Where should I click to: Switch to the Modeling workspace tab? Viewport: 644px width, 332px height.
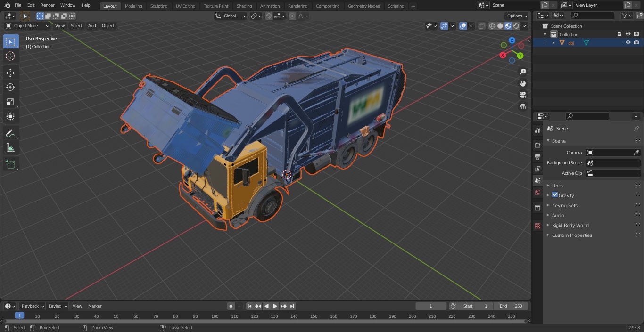[133, 6]
